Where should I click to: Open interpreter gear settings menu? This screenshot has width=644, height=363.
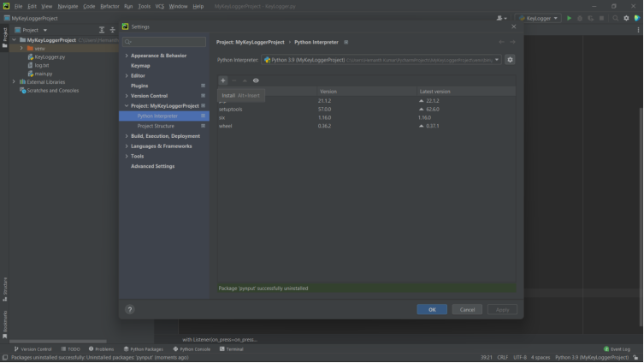510,60
